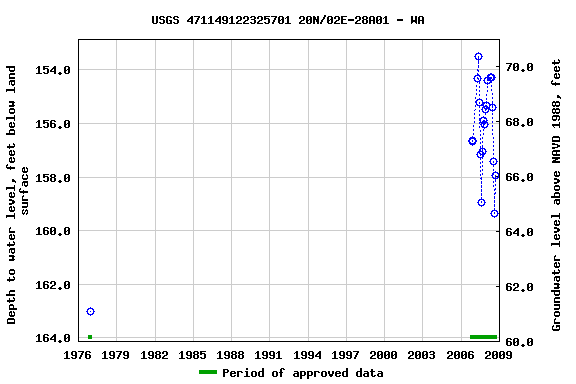
Task: Click the '2009' year label
Action: [x=498, y=355]
